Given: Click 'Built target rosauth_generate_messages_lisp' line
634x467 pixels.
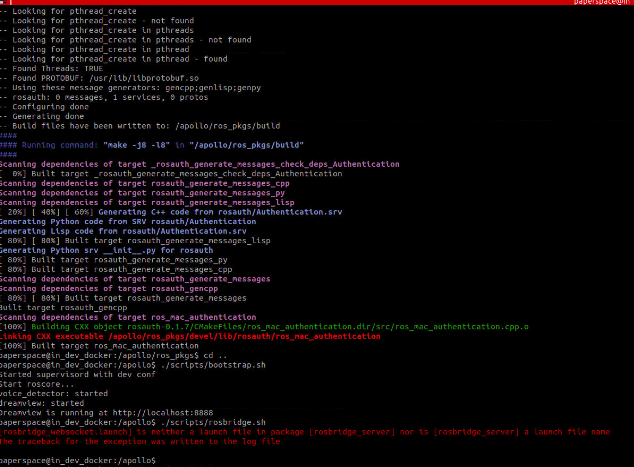Looking at the screenshot, I should [135, 241].
